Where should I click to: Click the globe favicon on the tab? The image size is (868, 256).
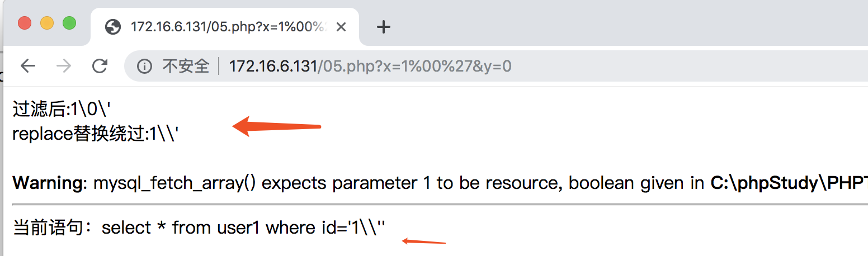(x=114, y=27)
